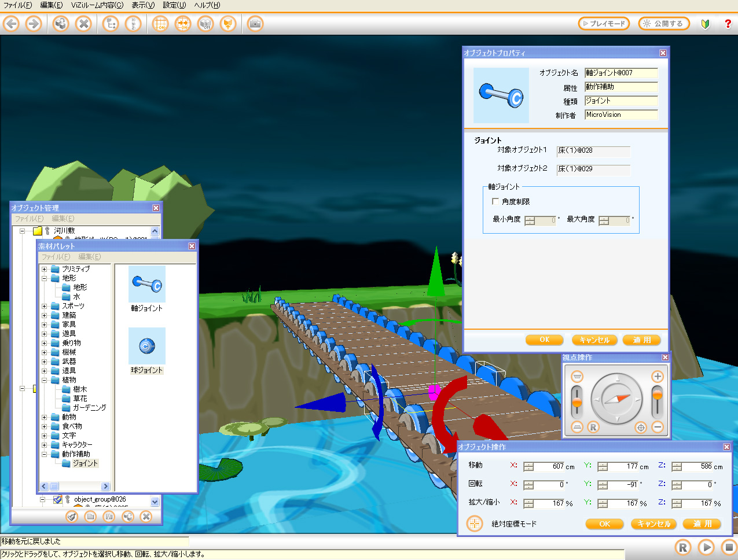Open the ヘルプ menu
The width and height of the screenshot is (738, 560).
207,5
